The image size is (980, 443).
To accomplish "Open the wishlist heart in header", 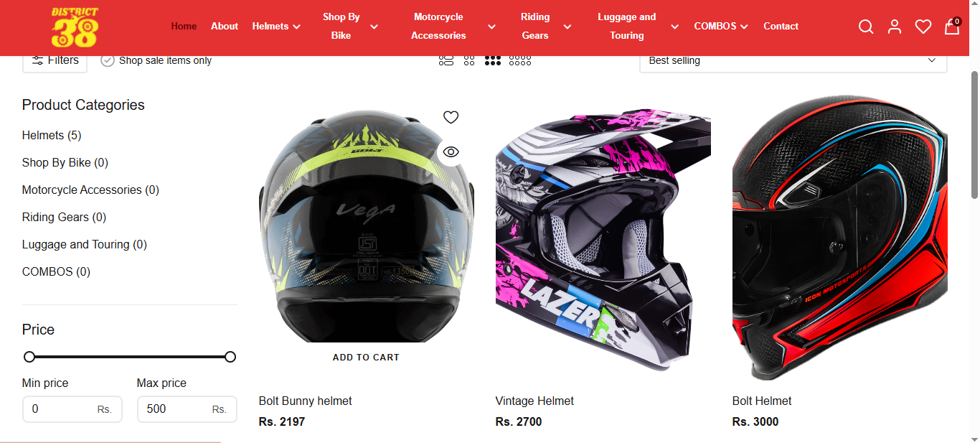I will (923, 27).
